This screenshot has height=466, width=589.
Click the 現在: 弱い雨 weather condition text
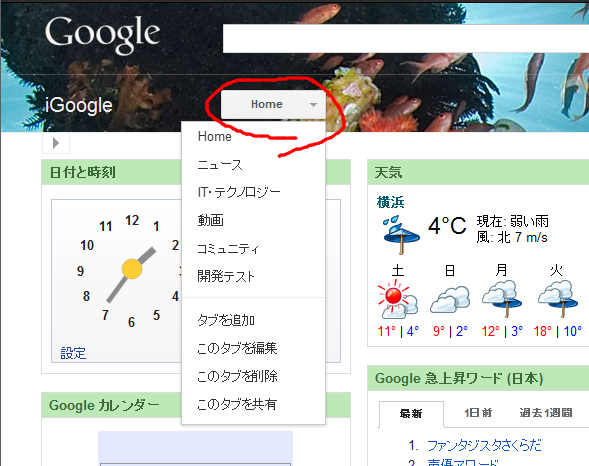513,222
